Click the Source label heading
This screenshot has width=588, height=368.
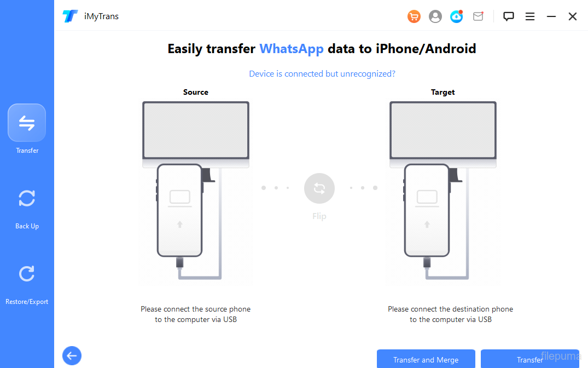click(196, 92)
